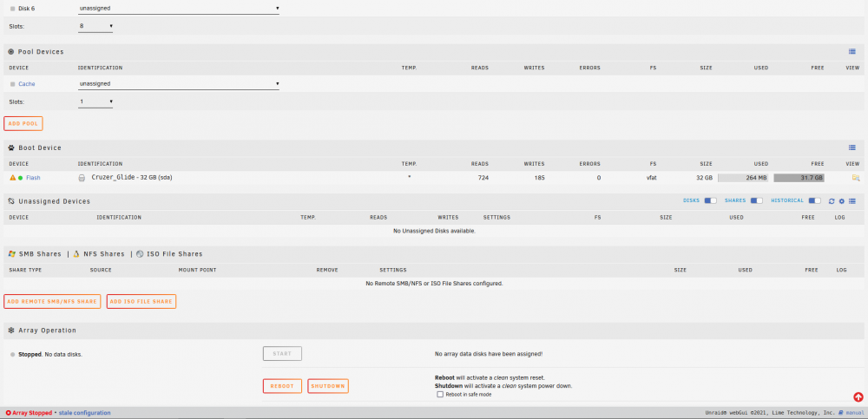
Task: Click the grey status dot beside Disk 6
Action: click(x=13, y=9)
